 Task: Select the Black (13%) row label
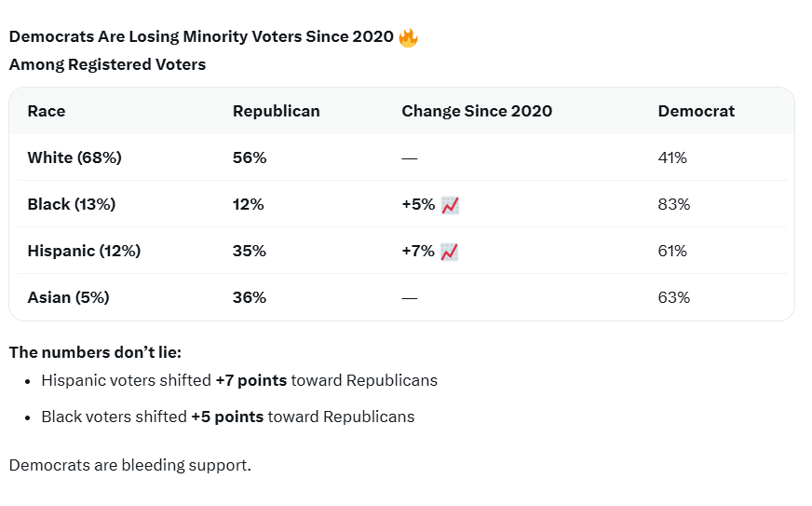(72, 204)
